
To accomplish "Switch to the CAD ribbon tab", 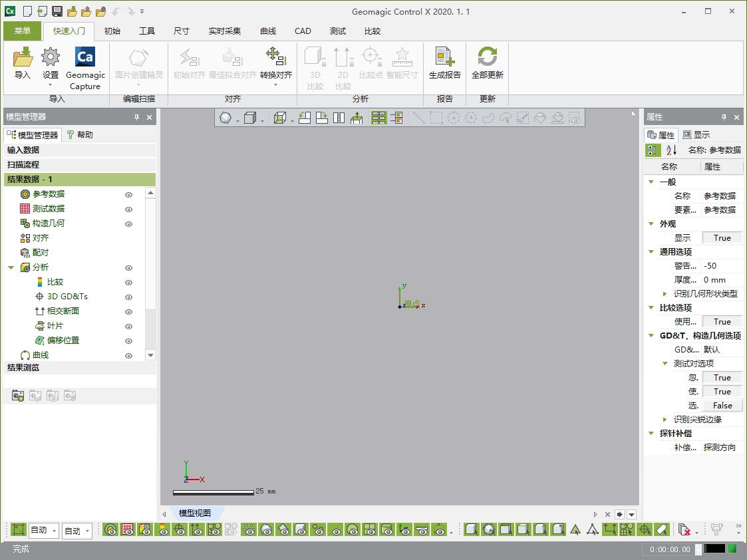I will click(303, 31).
